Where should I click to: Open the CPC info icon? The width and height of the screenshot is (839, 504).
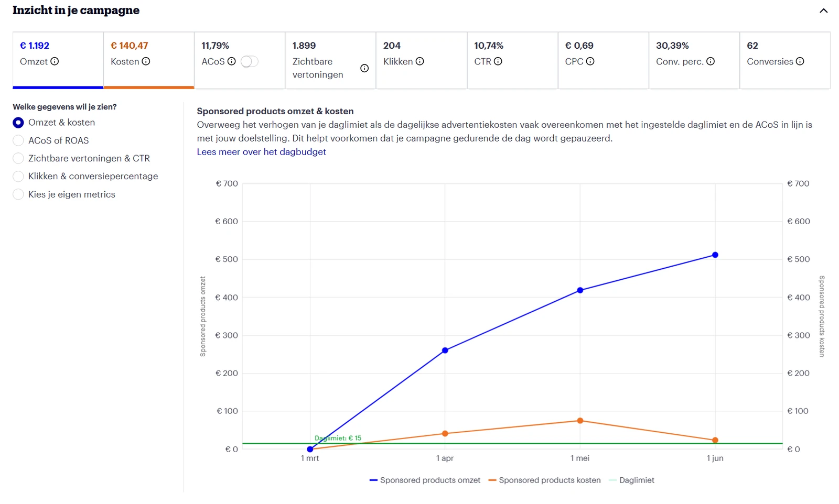pyautogui.click(x=590, y=61)
